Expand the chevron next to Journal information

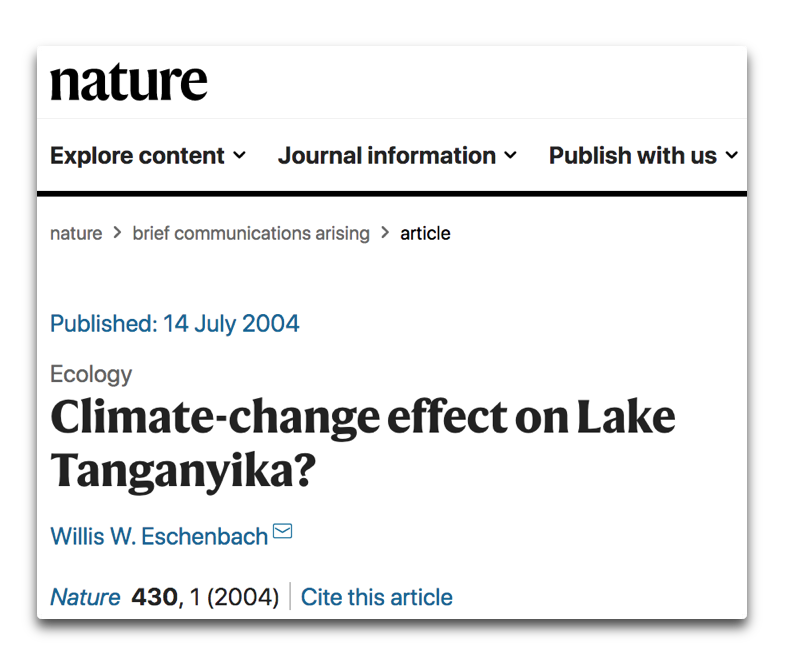511,156
